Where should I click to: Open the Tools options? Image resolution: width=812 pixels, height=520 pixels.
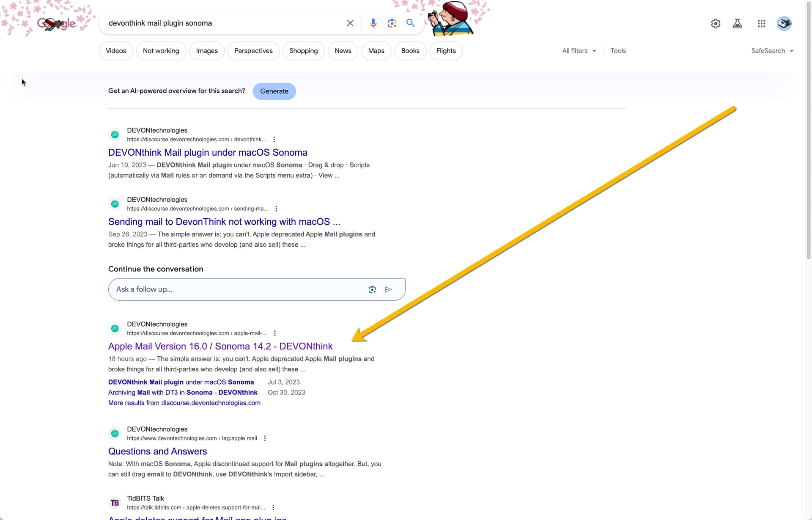tap(618, 51)
